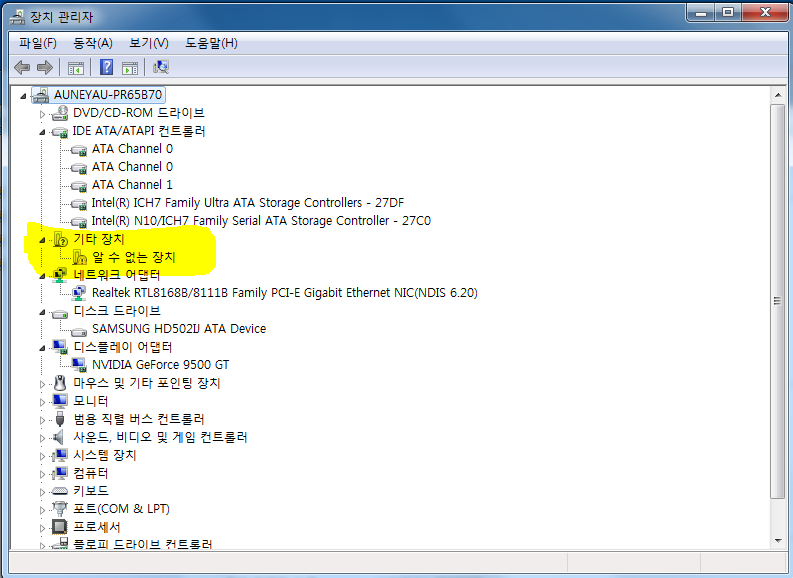Click the Realtek NIC device icon
The width and height of the screenshot is (793, 578).
point(79,293)
